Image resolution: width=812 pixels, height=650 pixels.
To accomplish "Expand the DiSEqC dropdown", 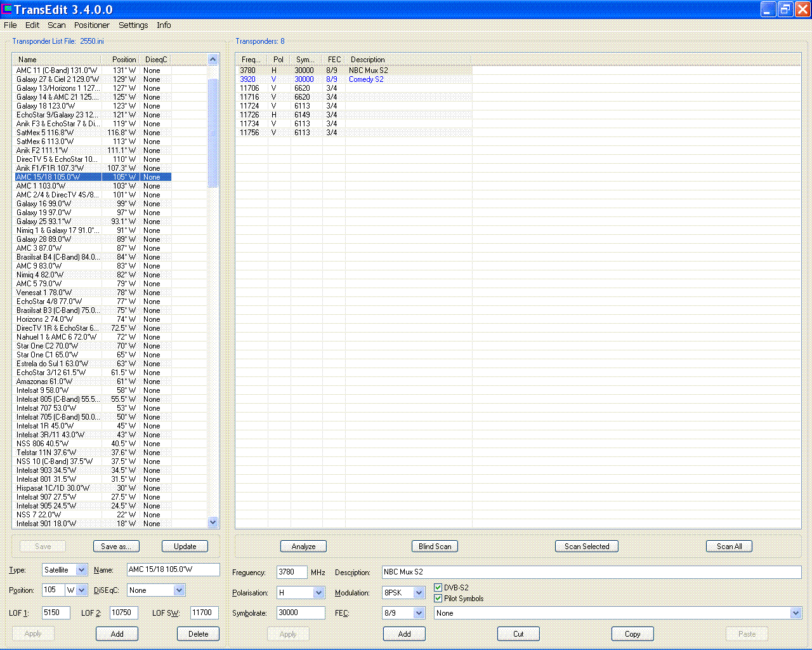I will point(179,590).
